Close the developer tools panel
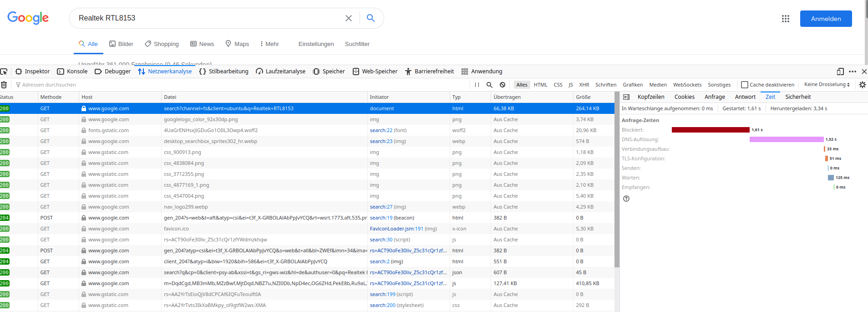Viewport: 868px width, 312px height. coord(864,72)
